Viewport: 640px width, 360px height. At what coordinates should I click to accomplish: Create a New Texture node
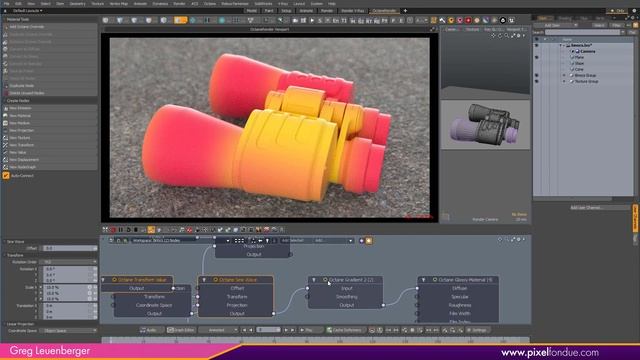coord(50,138)
